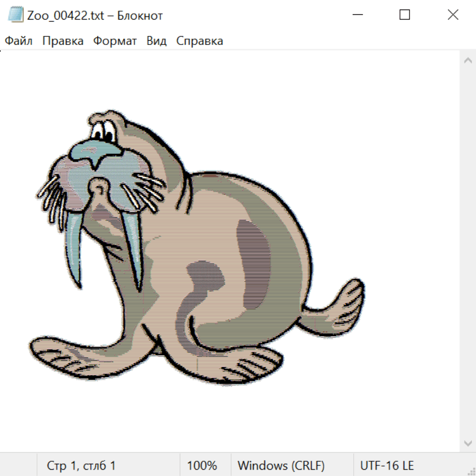Click the window resize grip corner

[x=471, y=471]
